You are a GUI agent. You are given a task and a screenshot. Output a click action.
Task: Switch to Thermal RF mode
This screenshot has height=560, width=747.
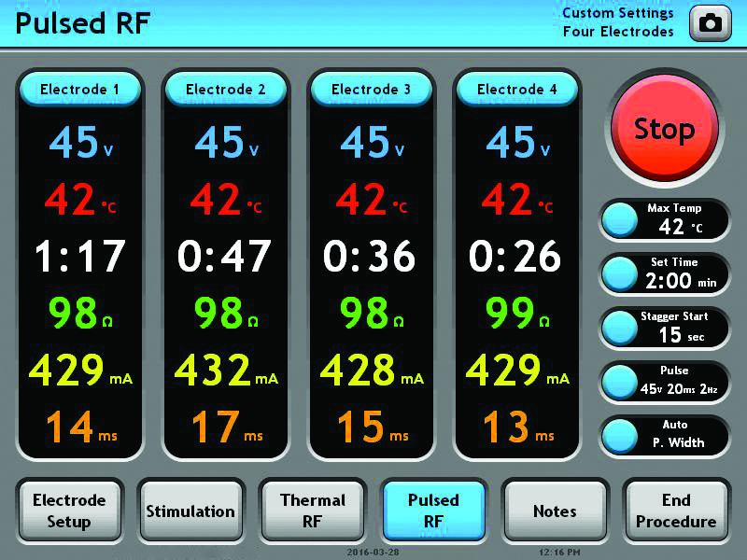[x=313, y=511]
